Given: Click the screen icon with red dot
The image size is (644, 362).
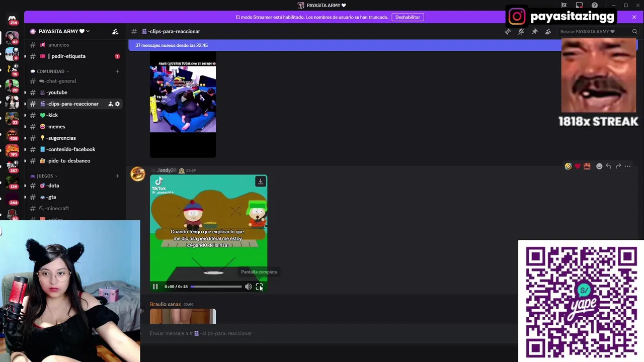Looking at the screenshot, I should 579,6.
